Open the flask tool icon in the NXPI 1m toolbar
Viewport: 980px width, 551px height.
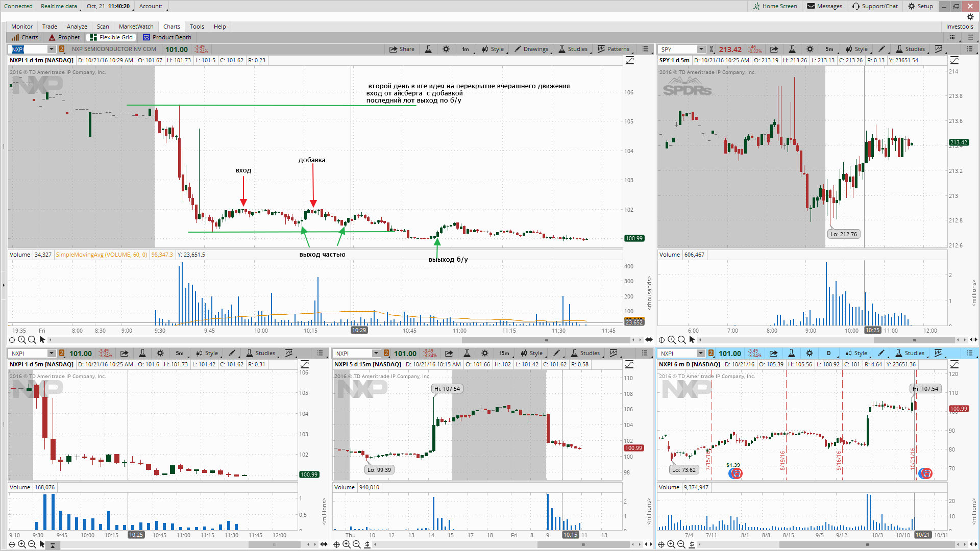click(428, 49)
